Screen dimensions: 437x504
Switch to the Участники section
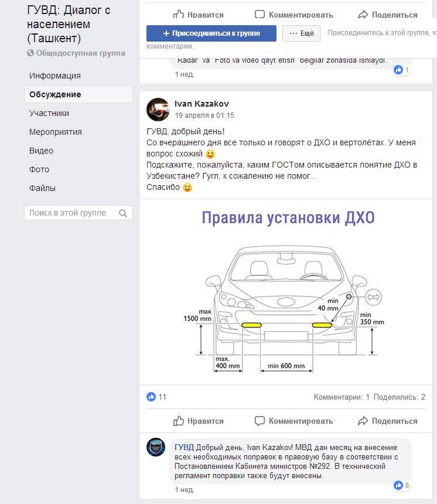point(49,113)
